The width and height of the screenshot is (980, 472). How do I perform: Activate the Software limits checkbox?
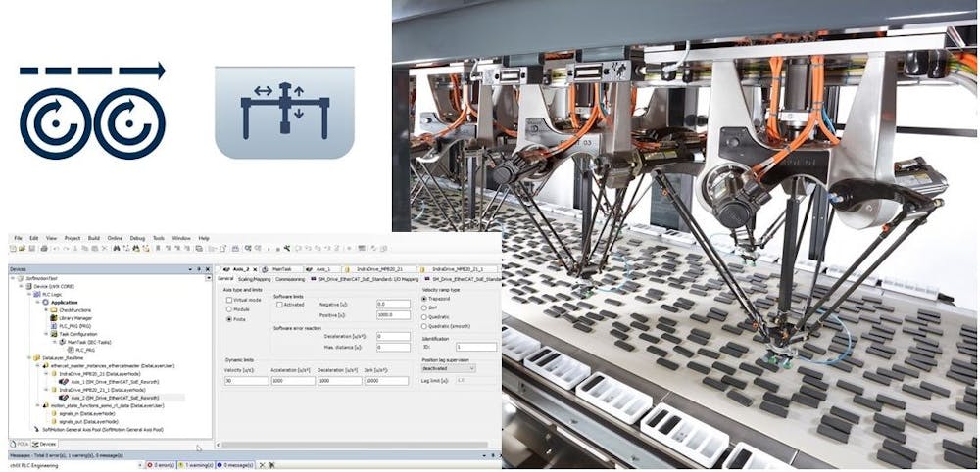pyautogui.click(x=277, y=305)
